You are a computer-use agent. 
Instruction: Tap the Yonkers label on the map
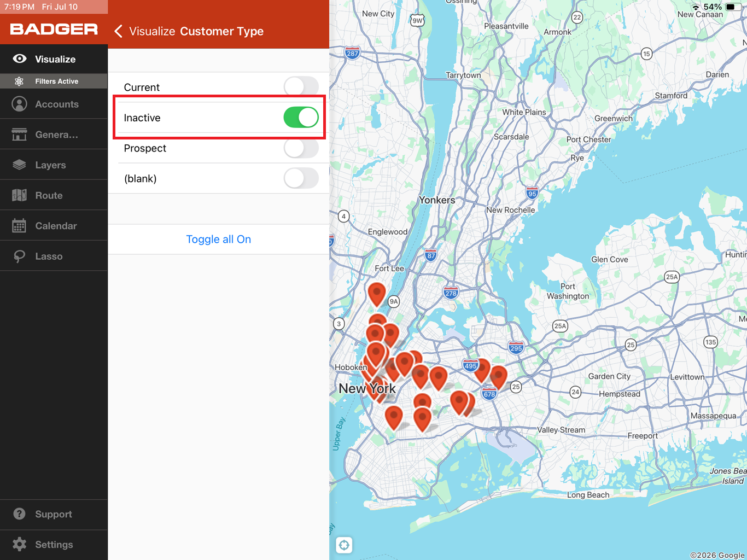click(437, 200)
